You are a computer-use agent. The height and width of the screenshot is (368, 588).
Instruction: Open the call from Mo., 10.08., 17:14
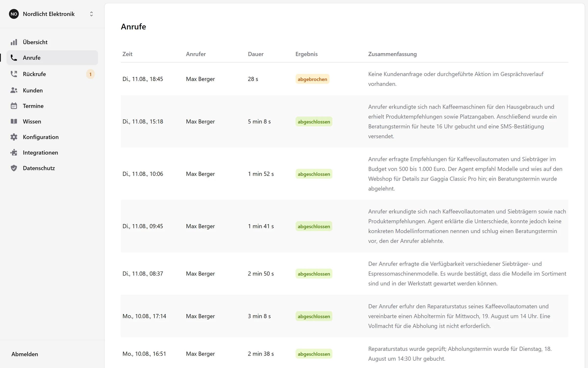(x=344, y=316)
